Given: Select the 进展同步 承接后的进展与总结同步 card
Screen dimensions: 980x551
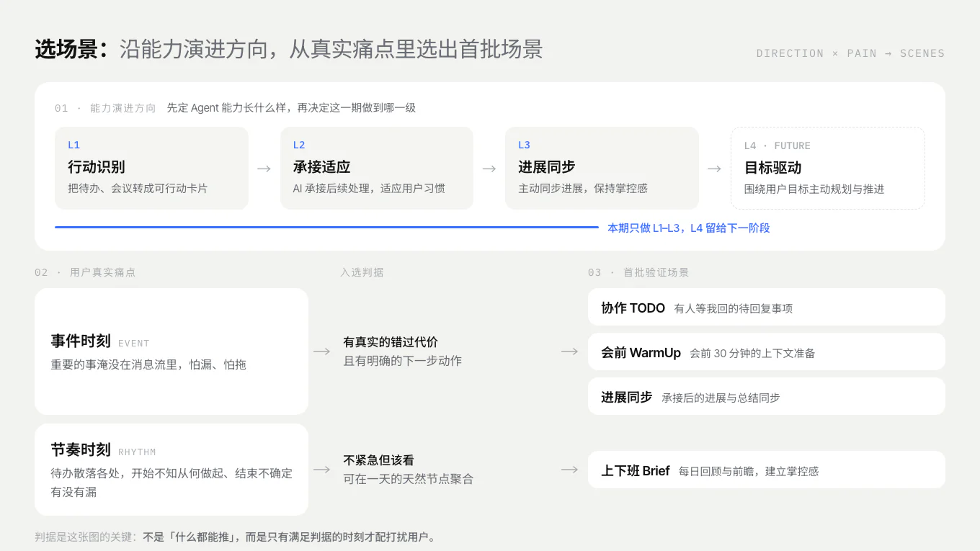Looking at the screenshot, I should coord(767,397).
